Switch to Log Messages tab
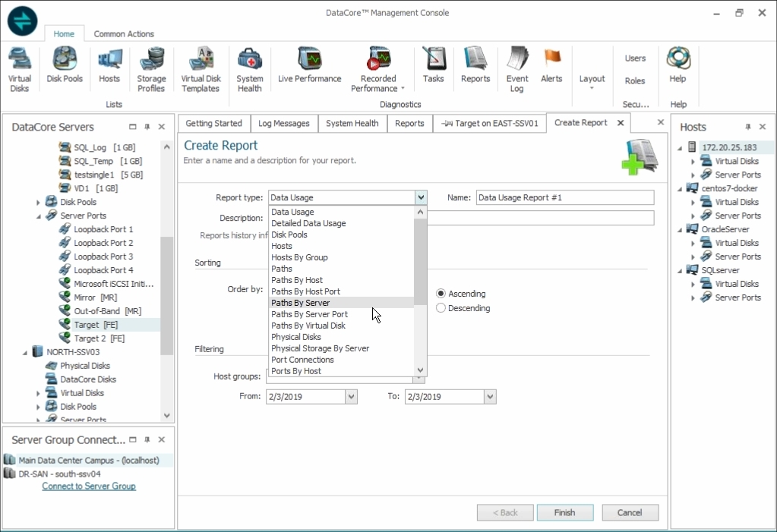The height and width of the screenshot is (532, 777). tap(284, 124)
